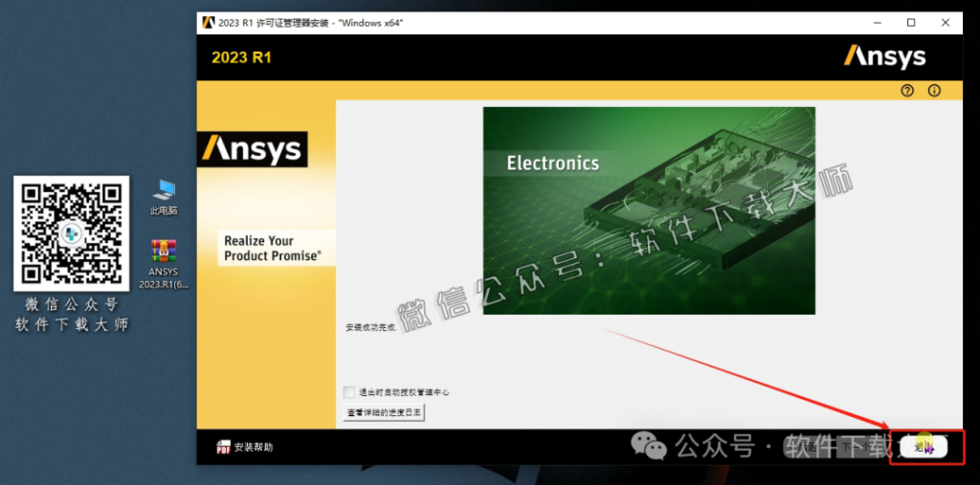
Task: Select the ANSYS 2023.R1 archive desktop icon
Action: [x=164, y=264]
